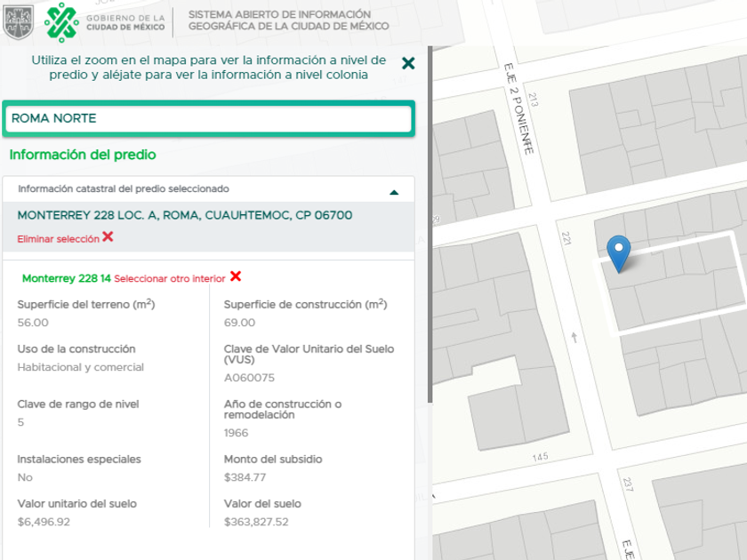Screen dimensions: 747x560
Task: Click the street number 221 on map
Action: 566,238
